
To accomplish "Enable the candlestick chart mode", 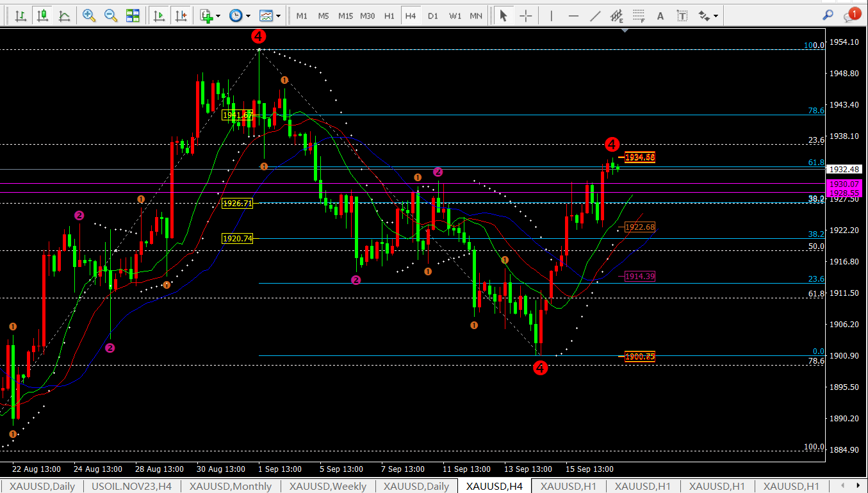I will [42, 16].
